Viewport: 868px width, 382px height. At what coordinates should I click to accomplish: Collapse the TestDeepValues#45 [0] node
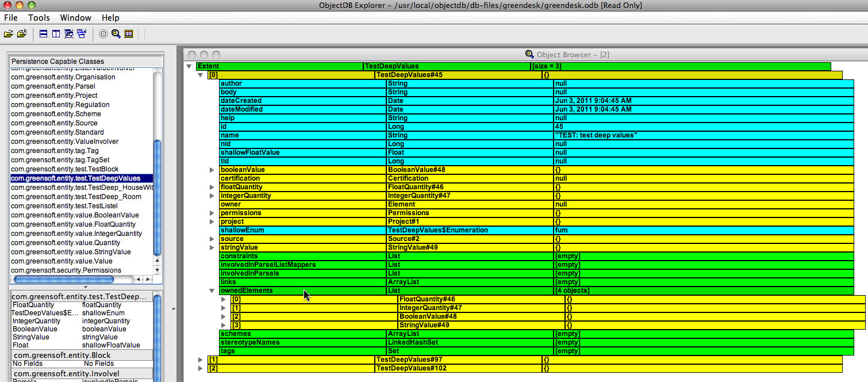tap(200, 75)
